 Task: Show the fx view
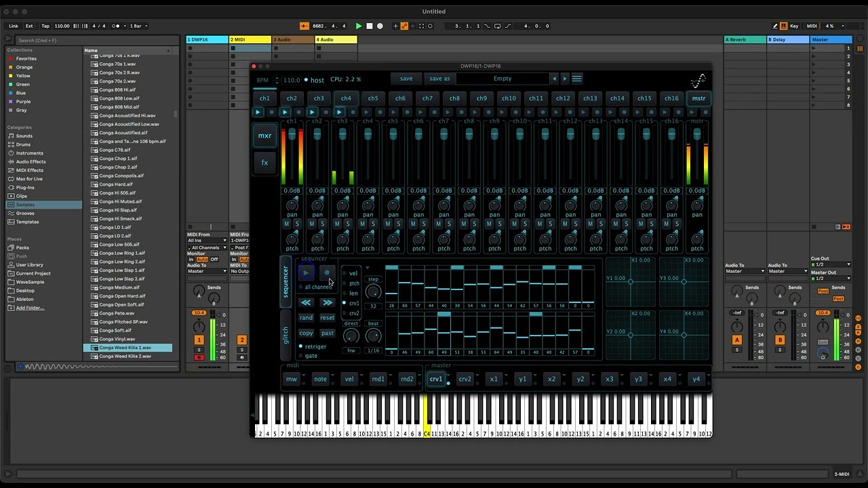[264, 163]
